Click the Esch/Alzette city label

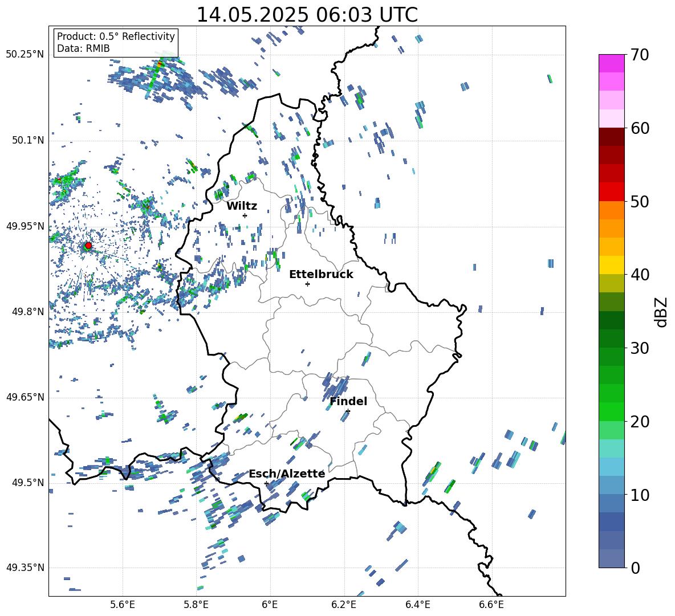pos(287,474)
